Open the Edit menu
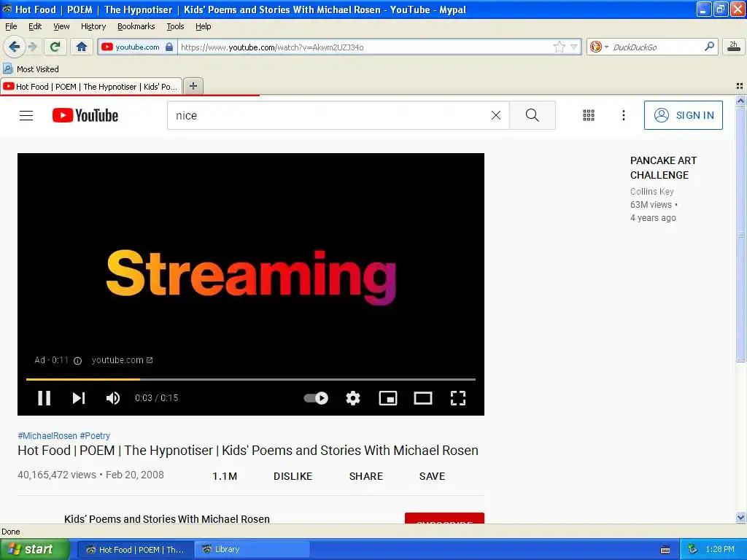 pyautogui.click(x=35, y=26)
